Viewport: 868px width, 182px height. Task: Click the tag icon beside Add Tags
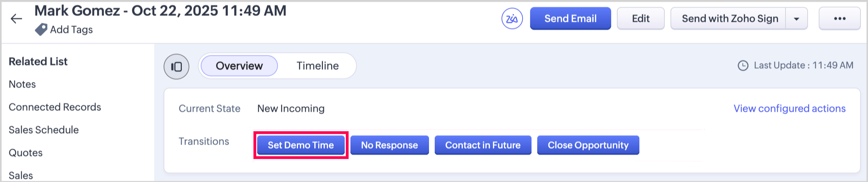click(x=41, y=30)
